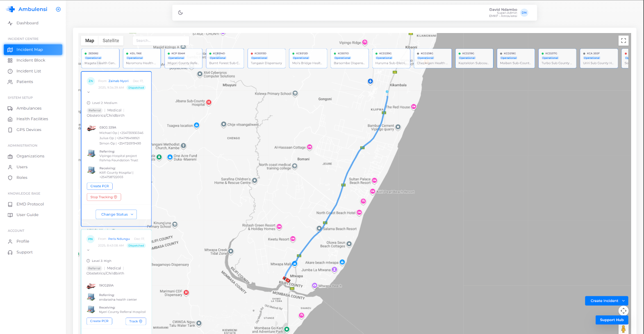Open Ambulances page from sidebar
Viewport: 644px width, 334px height.
(x=29, y=108)
